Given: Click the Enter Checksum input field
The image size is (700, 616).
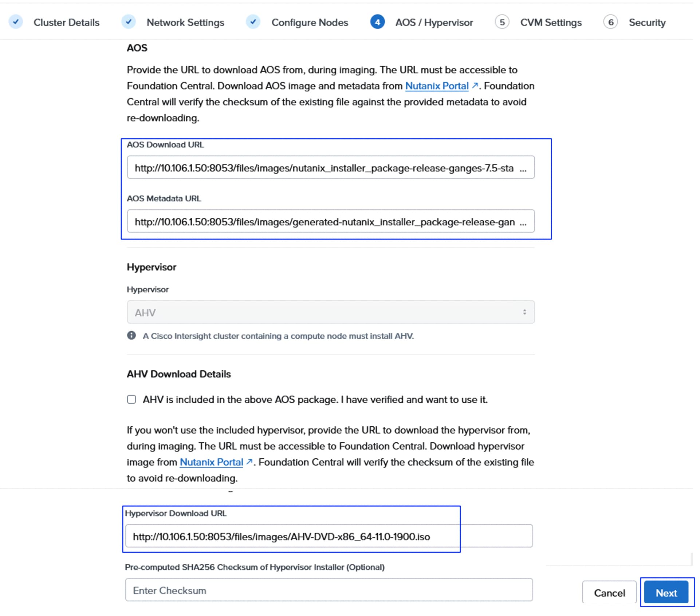Looking at the screenshot, I should [x=329, y=590].
